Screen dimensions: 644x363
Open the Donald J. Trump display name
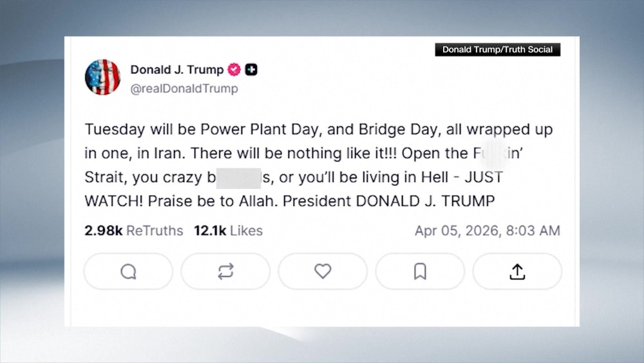tap(176, 70)
